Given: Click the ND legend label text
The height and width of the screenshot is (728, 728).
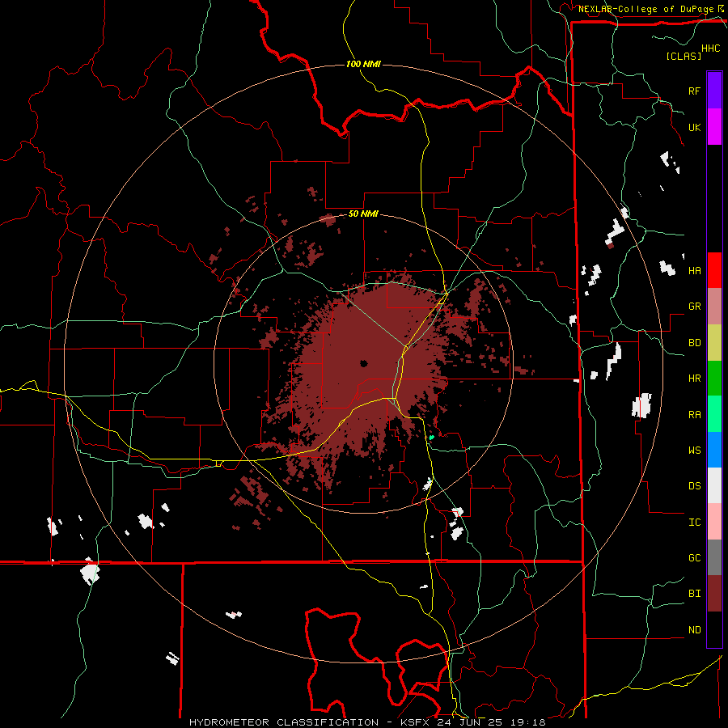Looking at the screenshot, I should (x=694, y=630).
